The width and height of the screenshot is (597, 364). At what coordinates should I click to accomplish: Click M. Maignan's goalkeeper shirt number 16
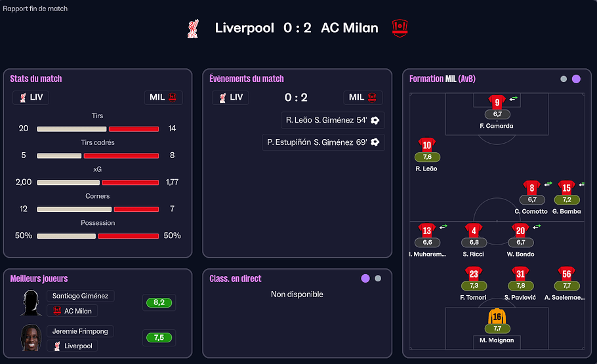click(497, 317)
